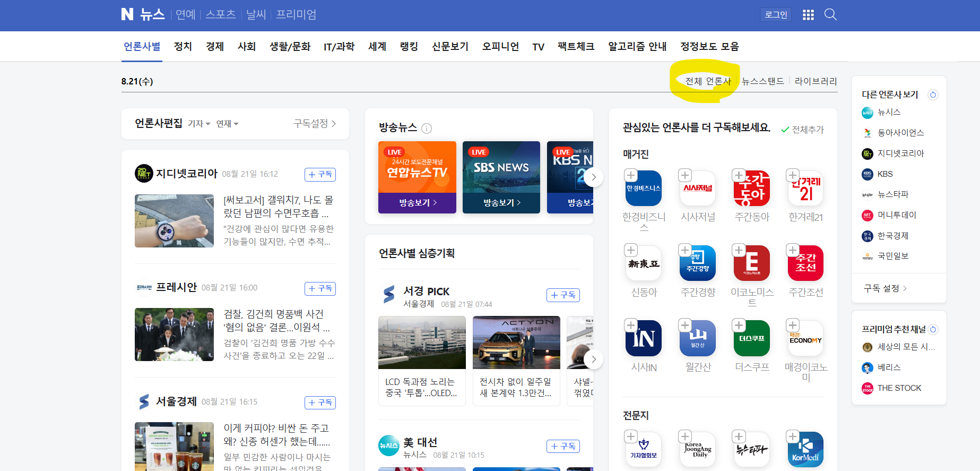The width and height of the screenshot is (980, 471).
Task: Refresh the 프리미엄 추천 채널 list
Action: point(933,329)
